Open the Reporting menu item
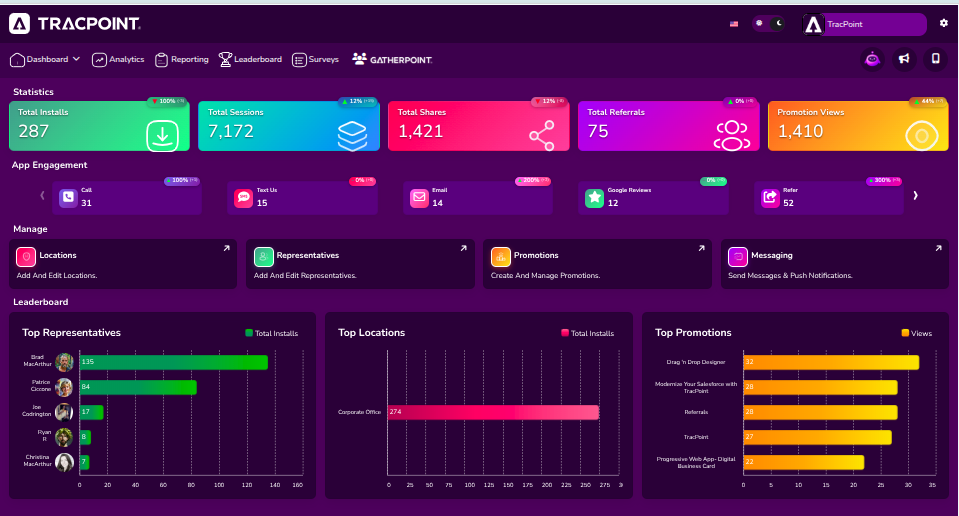The image size is (959, 516). click(x=182, y=59)
